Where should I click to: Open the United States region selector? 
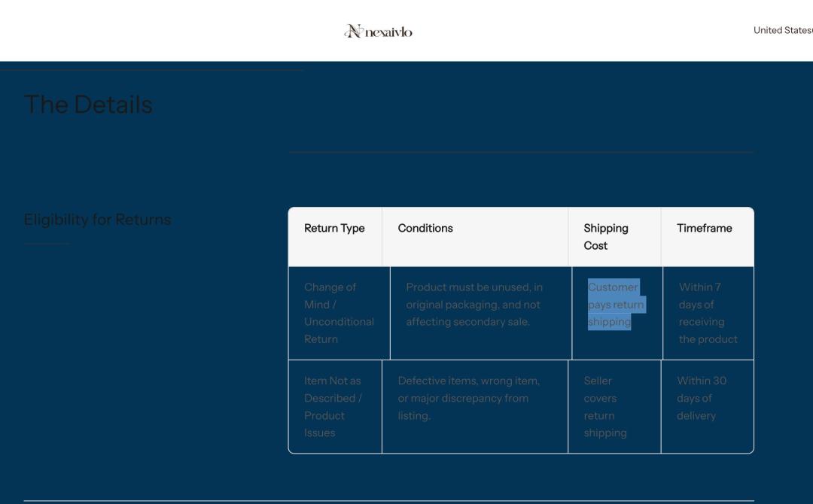783,31
